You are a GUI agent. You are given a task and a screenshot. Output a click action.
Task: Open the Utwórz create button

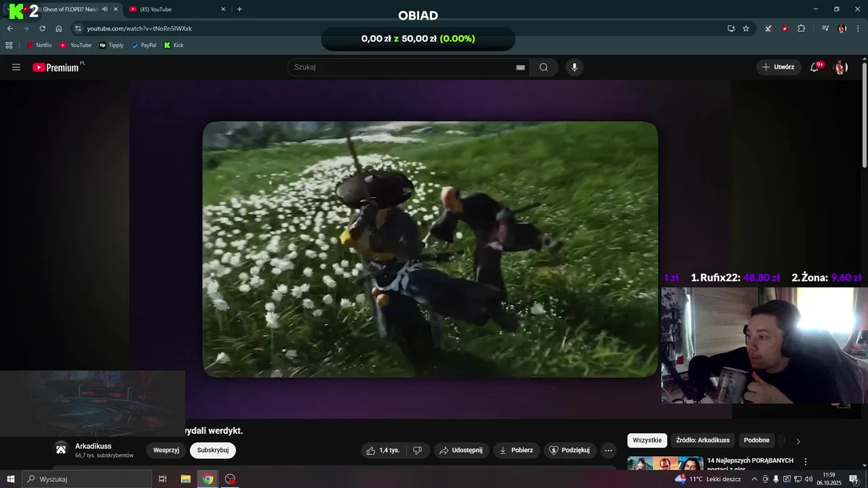tap(778, 67)
